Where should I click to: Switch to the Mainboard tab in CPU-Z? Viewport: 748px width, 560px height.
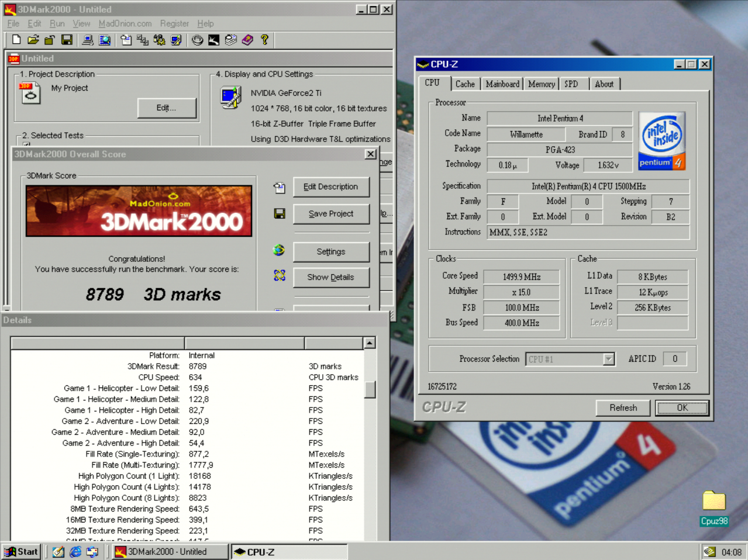coord(502,84)
